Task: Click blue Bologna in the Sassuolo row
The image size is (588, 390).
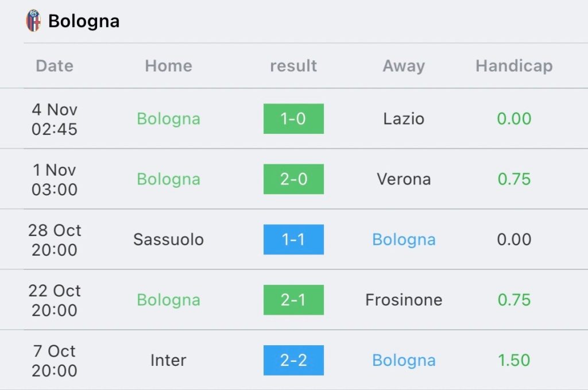Action: pos(404,240)
